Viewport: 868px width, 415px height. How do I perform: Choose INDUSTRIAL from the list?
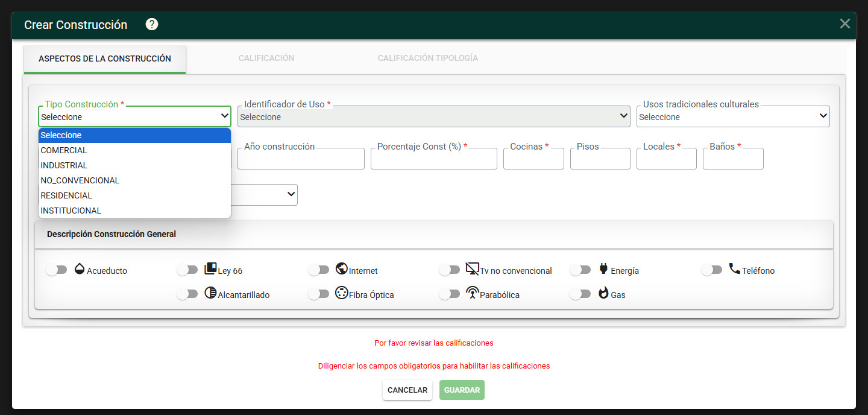[x=134, y=165]
